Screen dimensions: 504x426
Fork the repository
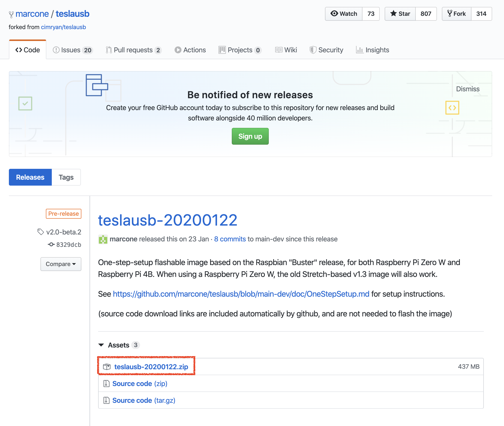click(457, 14)
